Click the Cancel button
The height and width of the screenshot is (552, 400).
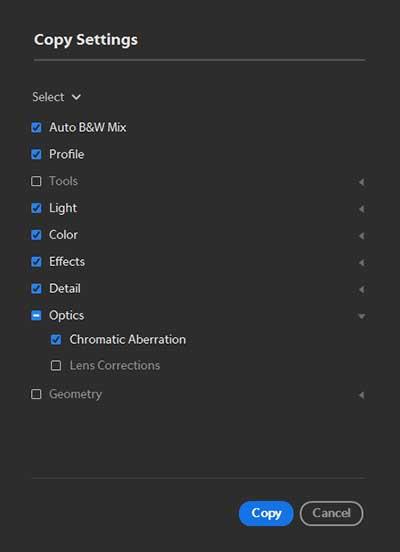point(331,513)
